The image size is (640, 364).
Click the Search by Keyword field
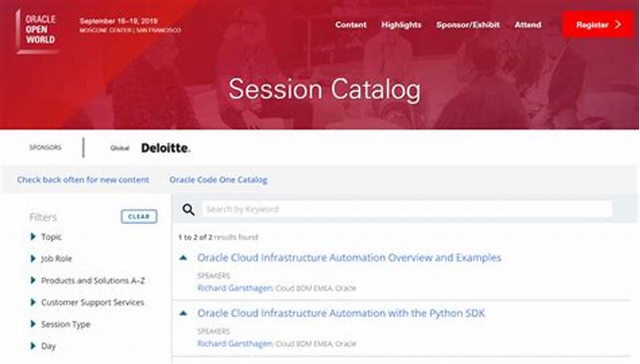(407, 210)
